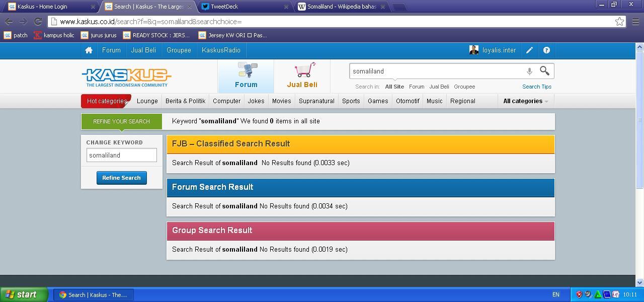Viewport: 644px width, 302px height.
Task: Click the pencil compose icon
Action: (529, 50)
